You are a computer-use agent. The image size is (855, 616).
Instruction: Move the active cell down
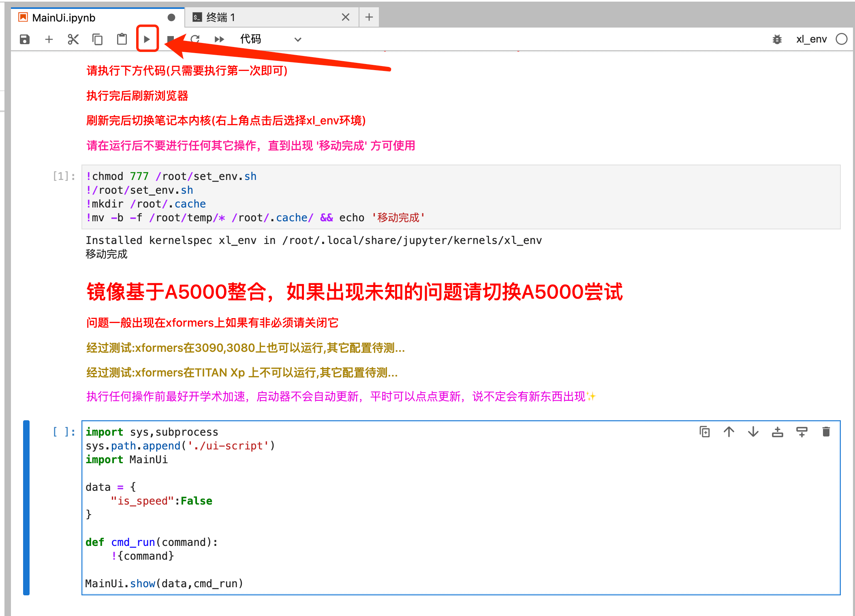(x=753, y=432)
